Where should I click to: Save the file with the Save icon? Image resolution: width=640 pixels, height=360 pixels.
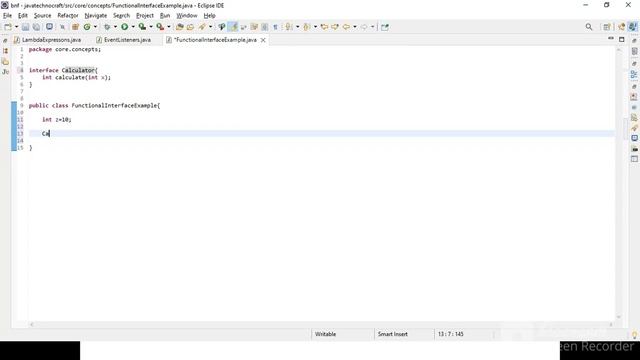pyautogui.click(x=25, y=27)
